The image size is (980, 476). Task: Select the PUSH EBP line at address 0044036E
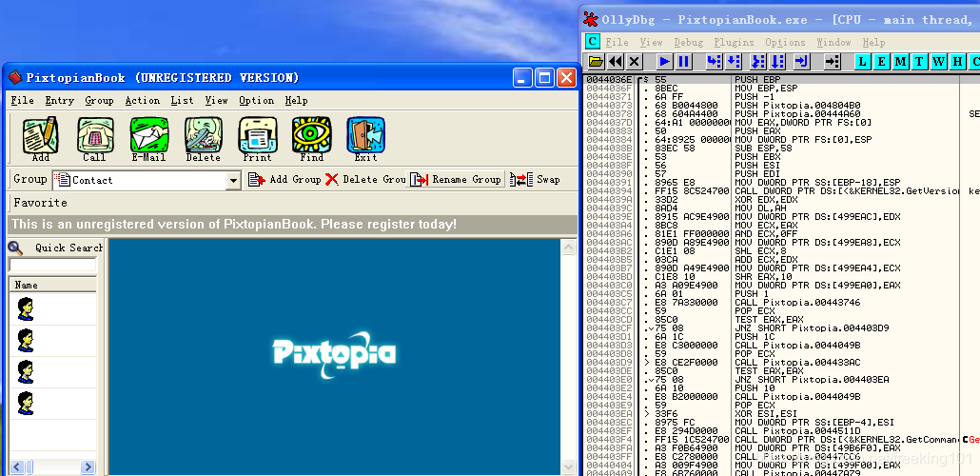(x=781, y=80)
